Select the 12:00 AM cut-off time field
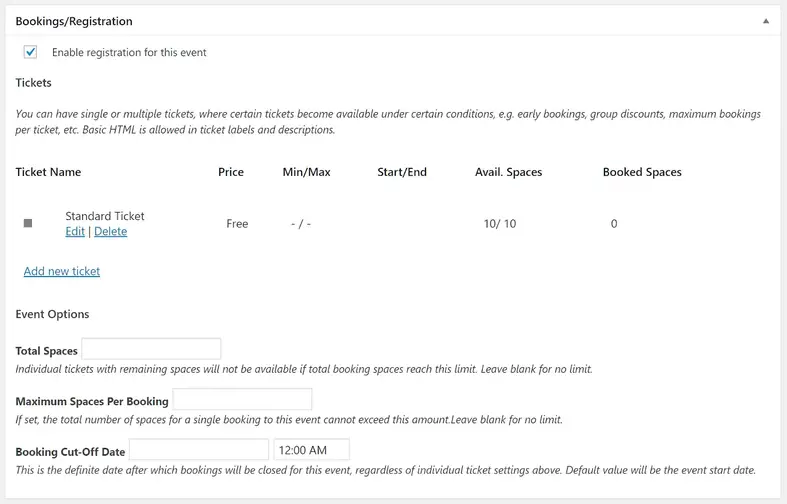This screenshot has width=787, height=504. [x=311, y=449]
